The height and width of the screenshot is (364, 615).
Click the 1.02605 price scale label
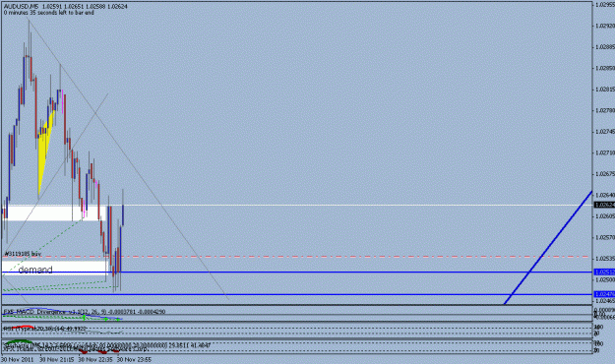coord(605,216)
